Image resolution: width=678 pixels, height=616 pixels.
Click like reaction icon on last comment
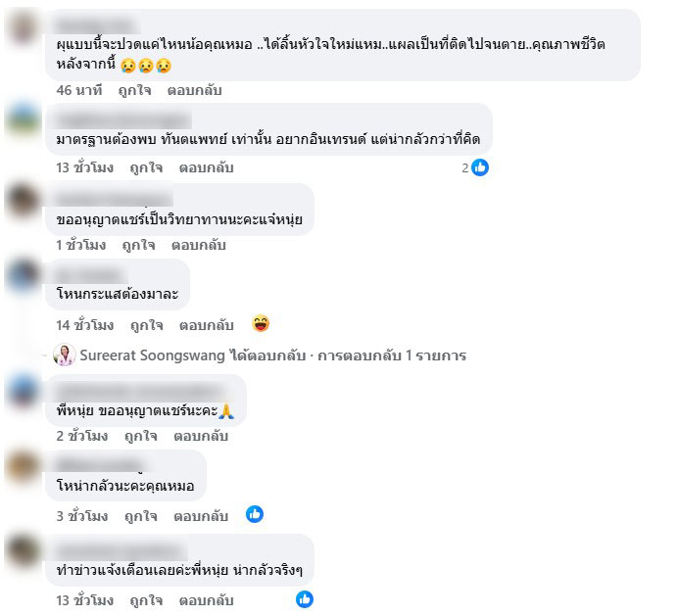305,599
